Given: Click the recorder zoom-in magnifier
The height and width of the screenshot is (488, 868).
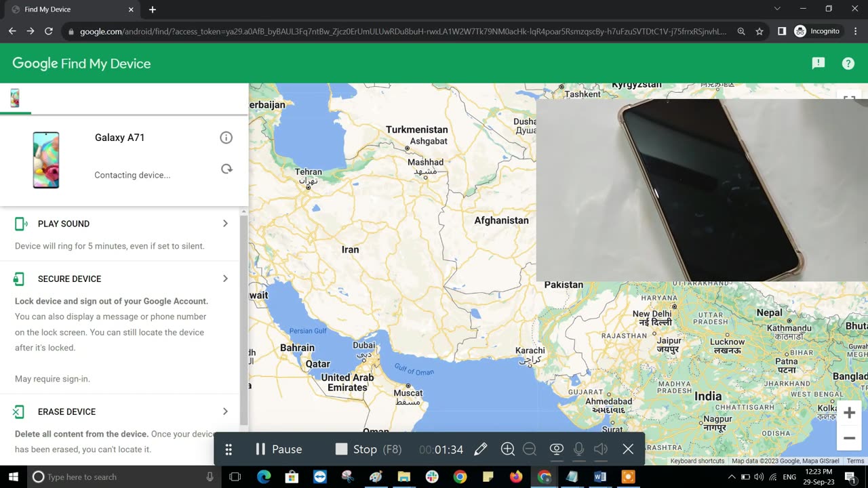Looking at the screenshot, I should 507,449.
